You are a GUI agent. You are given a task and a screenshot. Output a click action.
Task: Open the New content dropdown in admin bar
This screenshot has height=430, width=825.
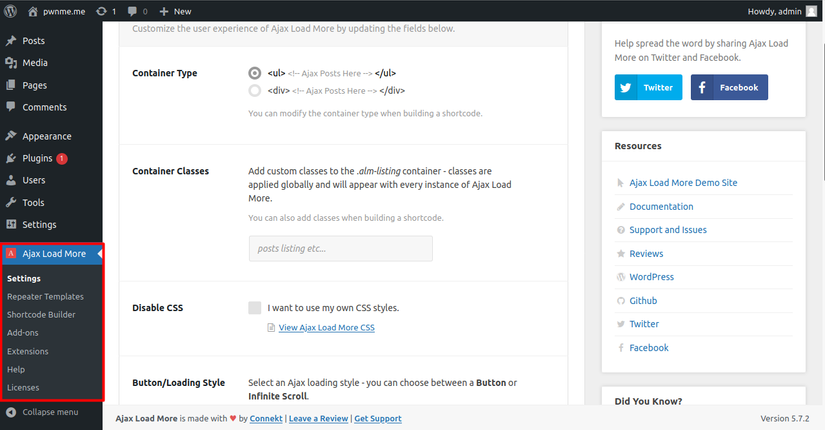pyautogui.click(x=175, y=11)
